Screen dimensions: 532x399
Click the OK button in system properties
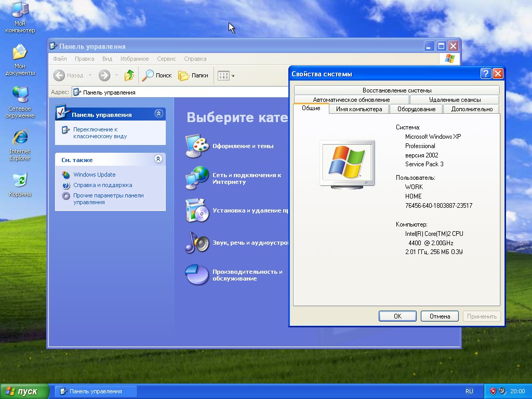point(397,316)
